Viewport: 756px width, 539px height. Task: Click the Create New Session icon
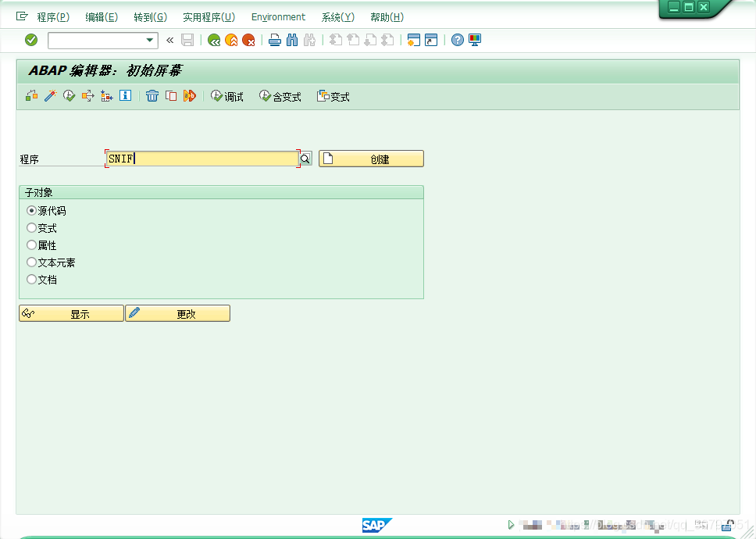414,40
